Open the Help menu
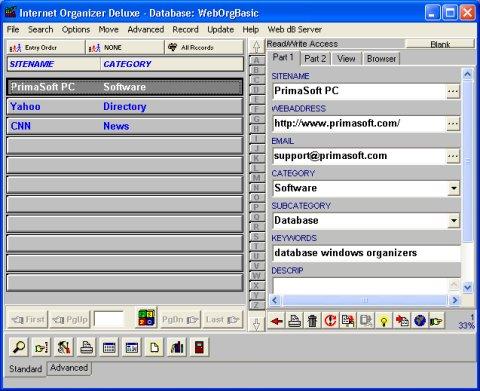Screen dimensions: 480x391 [x=251, y=30]
